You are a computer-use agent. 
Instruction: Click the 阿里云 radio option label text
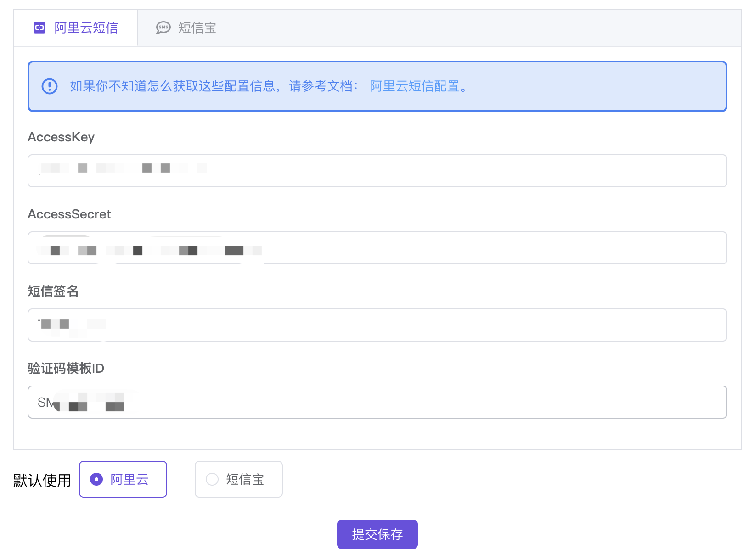[129, 479]
